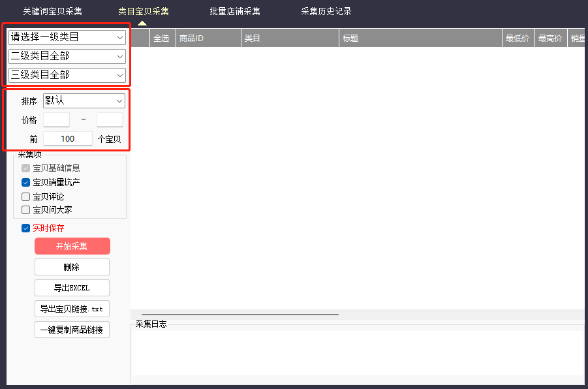This screenshot has width=588, height=389.
Task: Click the 导出EXCEL button
Action: click(72, 288)
